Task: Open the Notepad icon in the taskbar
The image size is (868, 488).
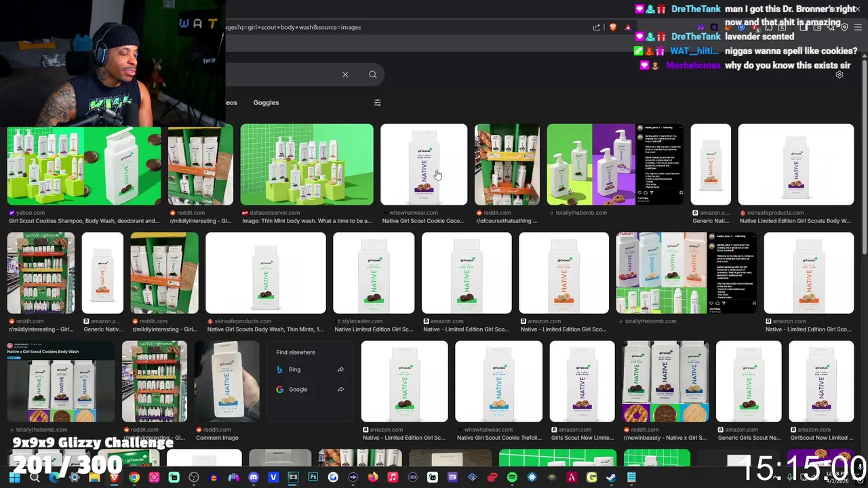Action: (x=631, y=478)
